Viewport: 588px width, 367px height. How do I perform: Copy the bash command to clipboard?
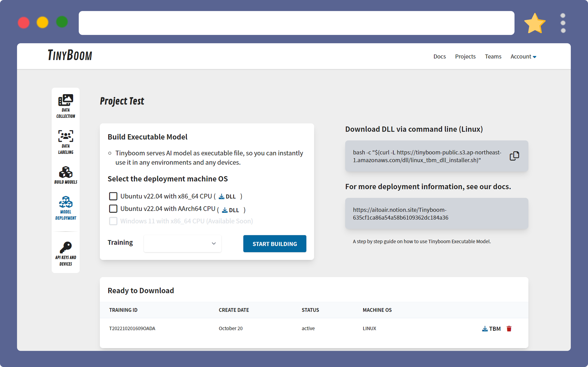[x=514, y=156]
